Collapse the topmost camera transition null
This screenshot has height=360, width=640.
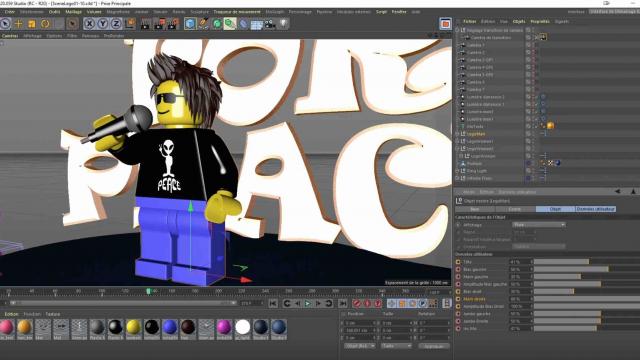457,30
